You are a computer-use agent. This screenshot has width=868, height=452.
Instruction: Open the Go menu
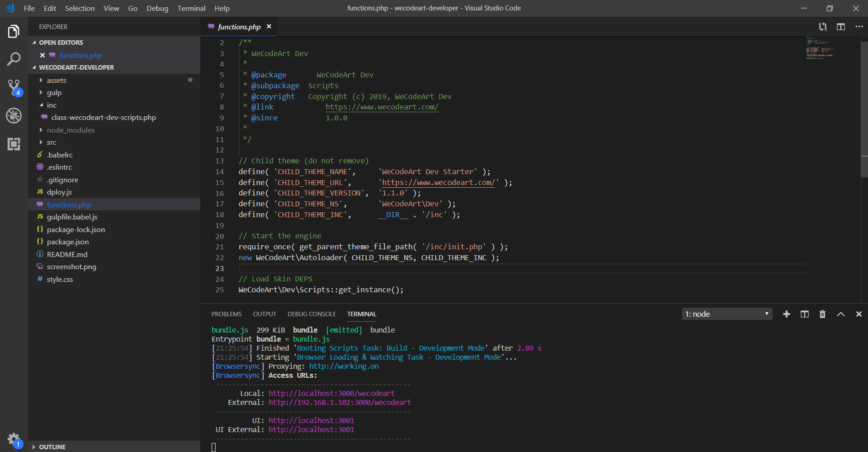pyautogui.click(x=132, y=8)
